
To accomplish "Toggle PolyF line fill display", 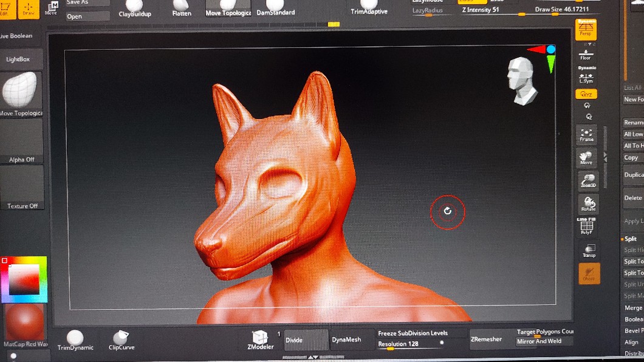I will pos(587,227).
